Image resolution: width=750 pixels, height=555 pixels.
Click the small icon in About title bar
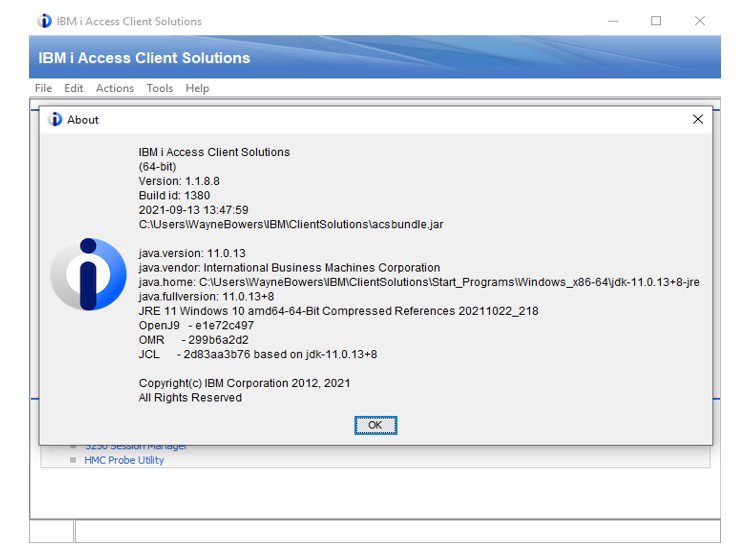coord(55,119)
